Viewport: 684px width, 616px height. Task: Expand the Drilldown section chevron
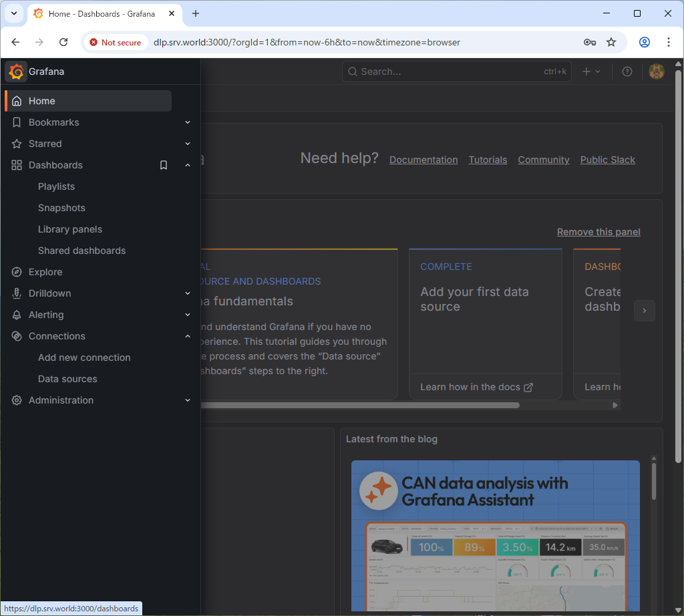pyautogui.click(x=188, y=293)
